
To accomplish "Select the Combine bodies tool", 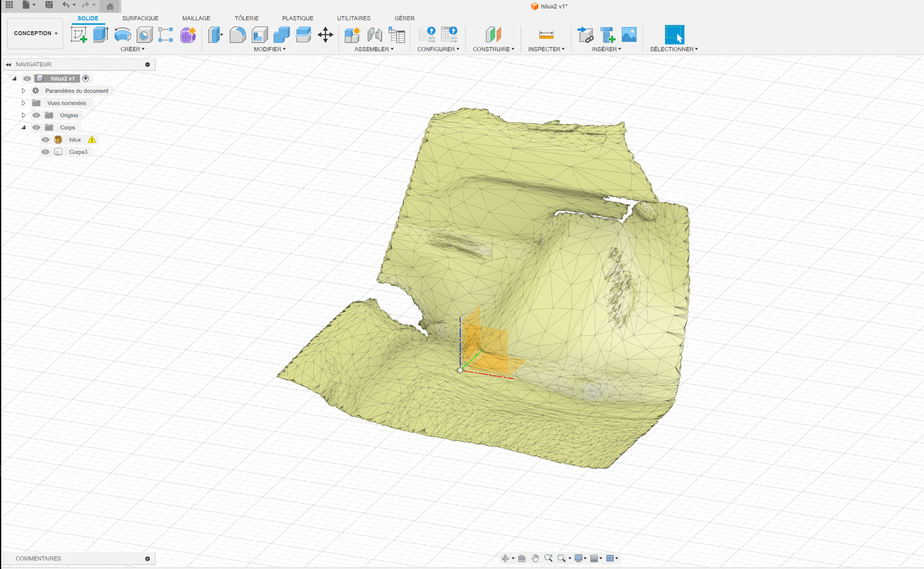I will coord(282,35).
